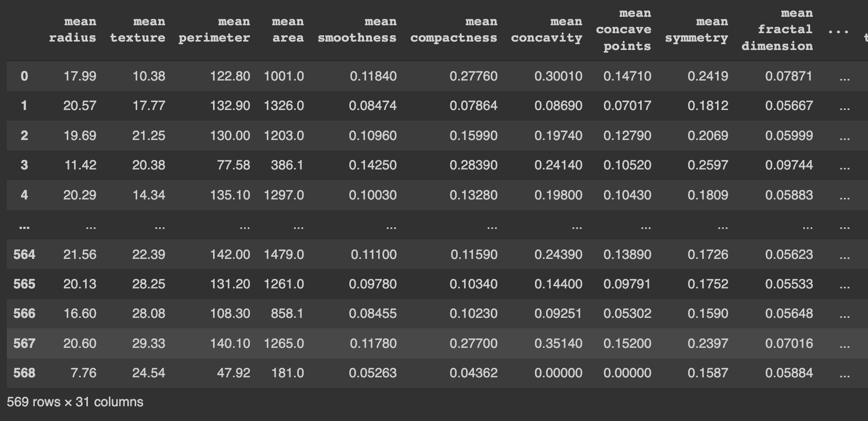Click mean smoothness value 0.11840
Screen dimensions: 868x421
click(x=373, y=76)
